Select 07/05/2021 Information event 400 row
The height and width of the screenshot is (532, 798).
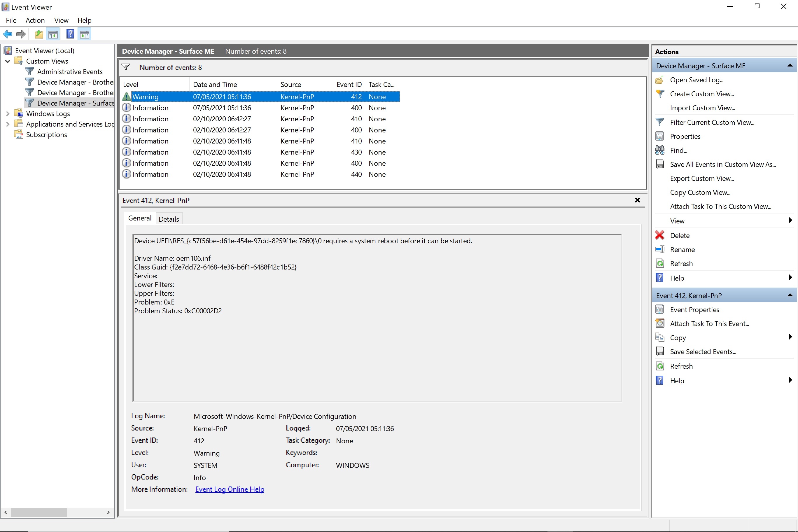click(x=260, y=108)
